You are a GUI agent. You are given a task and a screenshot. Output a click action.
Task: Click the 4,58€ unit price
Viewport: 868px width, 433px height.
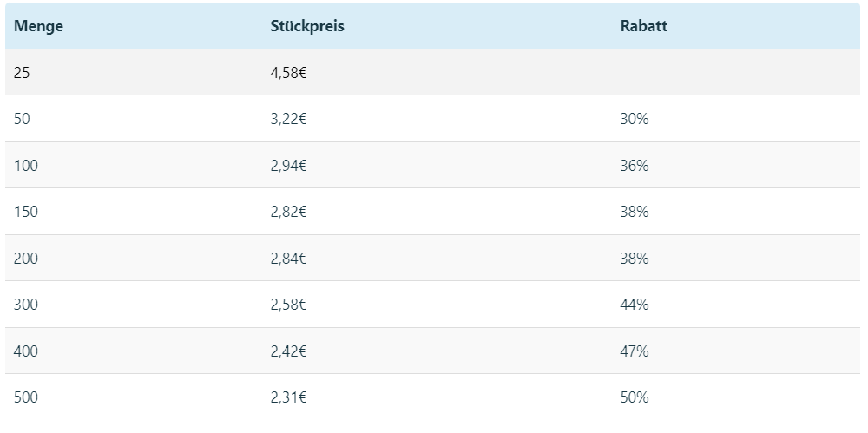pyautogui.click(x=288, y=73)
